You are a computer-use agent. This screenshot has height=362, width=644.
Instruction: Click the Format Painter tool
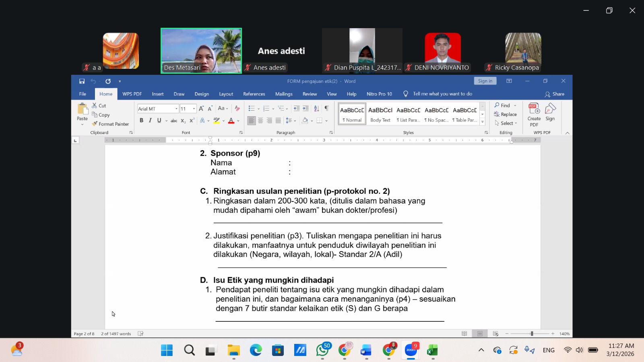tap(110, 124)
